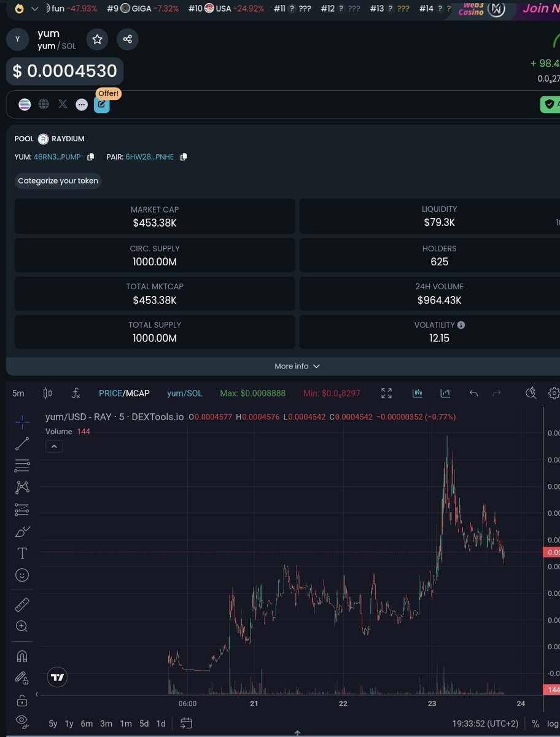Screen dimensions: 560x737
Task: Open YUM address link 46RN3...PUMP
Action: click(57, 157)
